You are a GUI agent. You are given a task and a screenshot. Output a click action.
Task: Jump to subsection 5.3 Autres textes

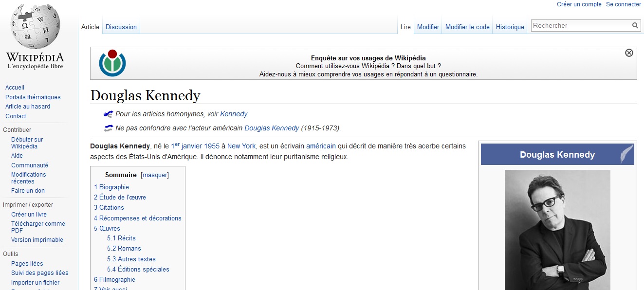click(x=131, y=259)
